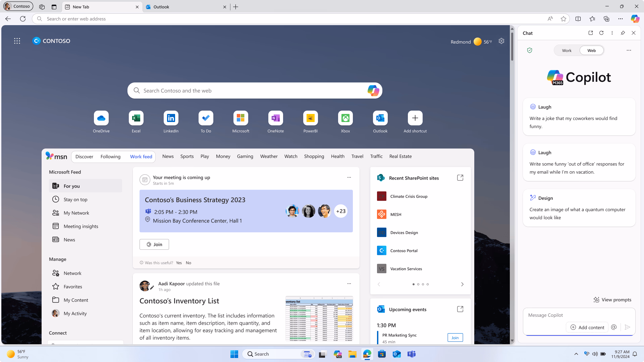
Task: Click View prompts in Copilot
Action: click(612, 300)
